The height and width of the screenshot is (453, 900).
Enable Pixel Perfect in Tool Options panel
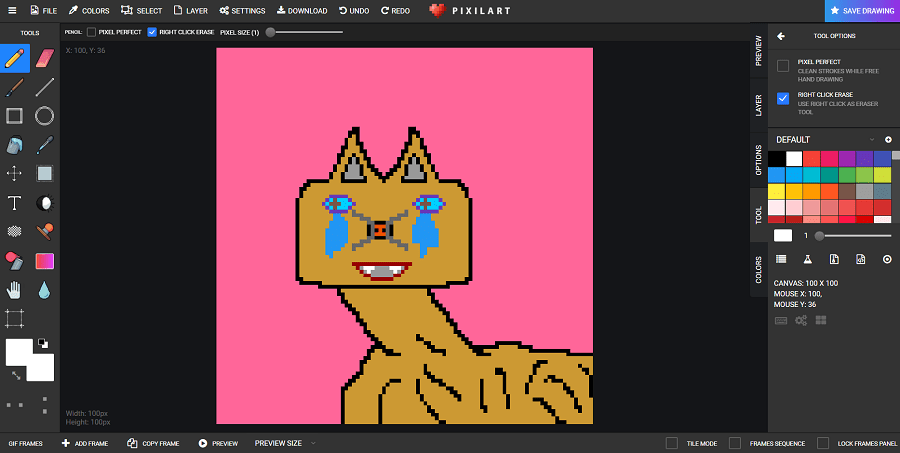coord(783,66)
